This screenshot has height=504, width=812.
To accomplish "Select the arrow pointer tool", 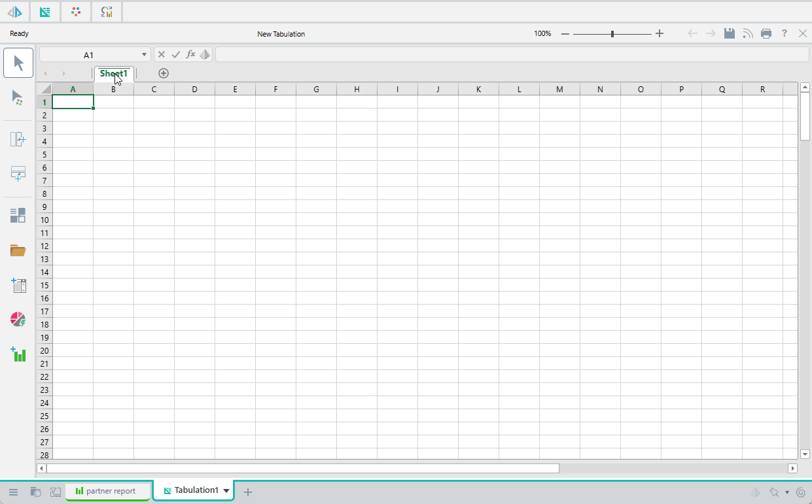I will [x=18, y=63].
